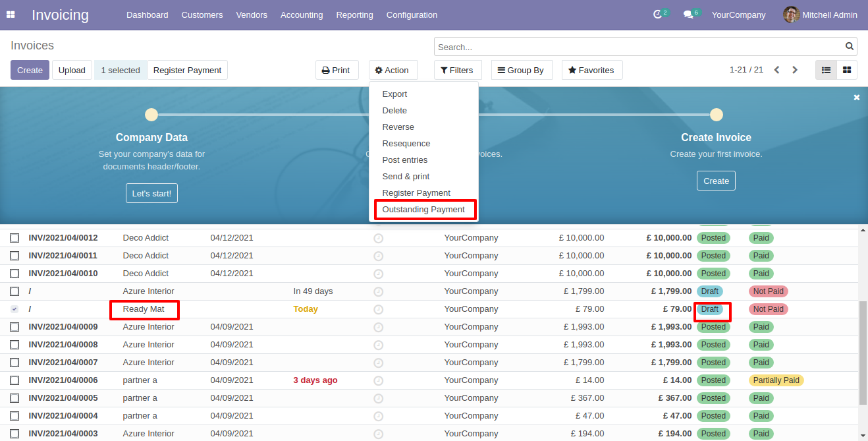Open YourCompany switcher in navbar

738,15
